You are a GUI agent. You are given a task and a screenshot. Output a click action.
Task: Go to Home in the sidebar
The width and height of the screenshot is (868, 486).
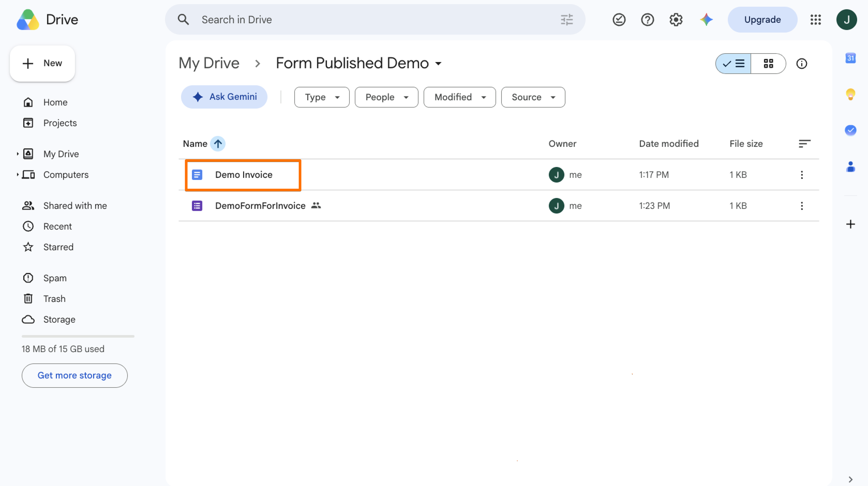click(x=55, y=102)
